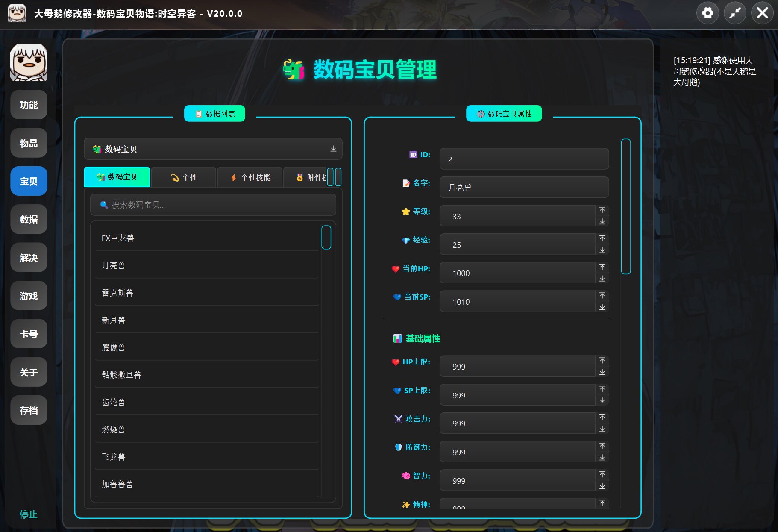The width and height of the screenshot is (778, 532).
Task: Increase 智力 with the up arrow
Action: click(602, 474)
